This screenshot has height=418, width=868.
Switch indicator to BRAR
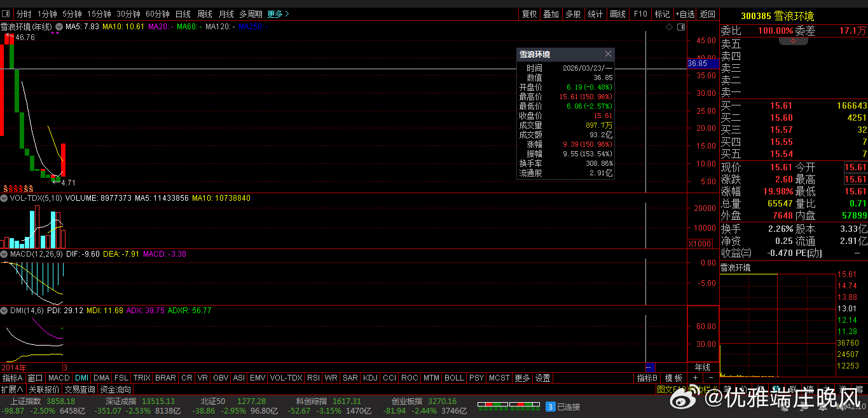point(165,378)
